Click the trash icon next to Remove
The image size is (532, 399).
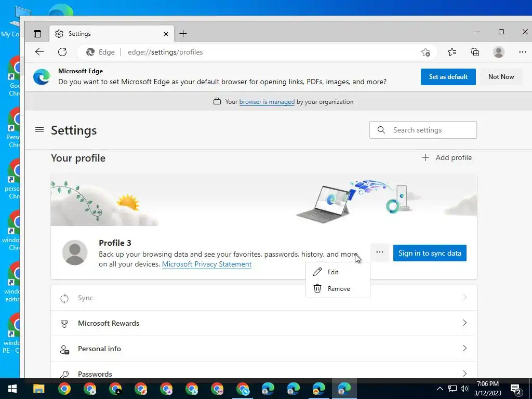(x=317, y=288)
